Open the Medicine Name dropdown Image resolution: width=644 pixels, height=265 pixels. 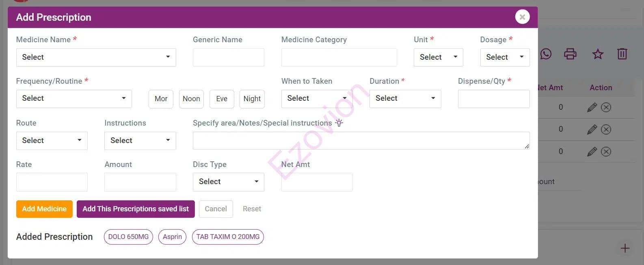[96, 57]
